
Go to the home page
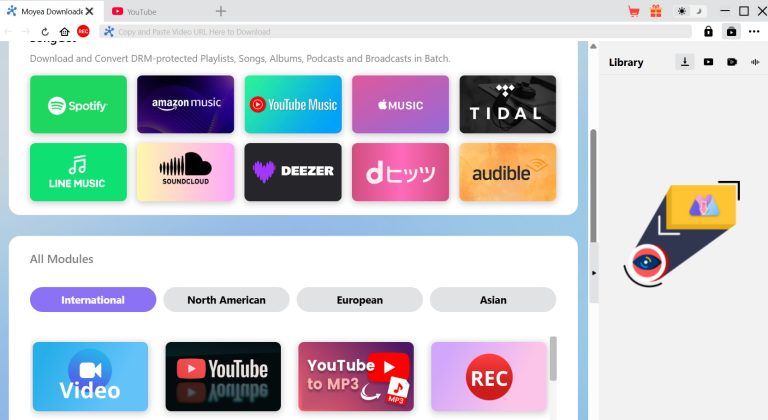click(x=65, y=32)
